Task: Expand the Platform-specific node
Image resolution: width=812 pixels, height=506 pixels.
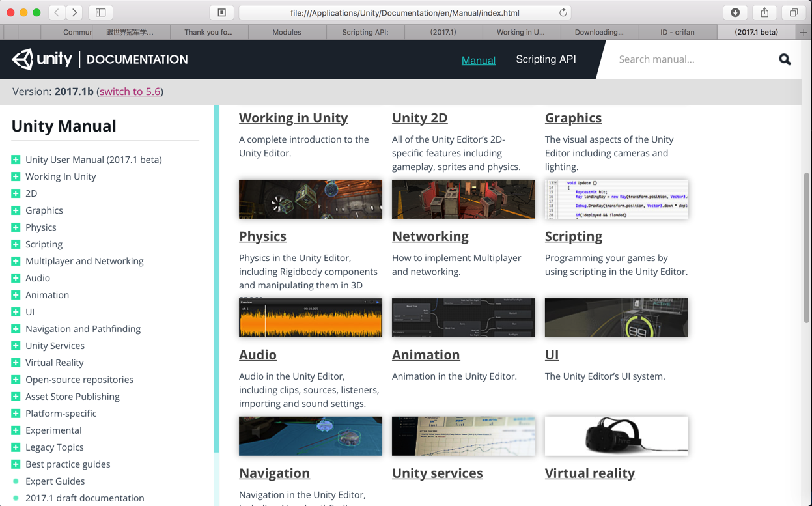Action: click(16, 414)
